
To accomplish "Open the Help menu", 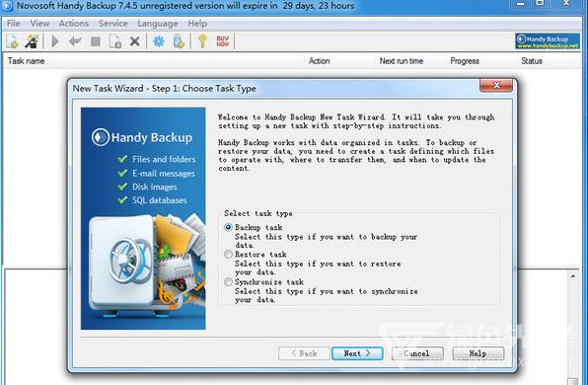I will (x=197, y=24).
